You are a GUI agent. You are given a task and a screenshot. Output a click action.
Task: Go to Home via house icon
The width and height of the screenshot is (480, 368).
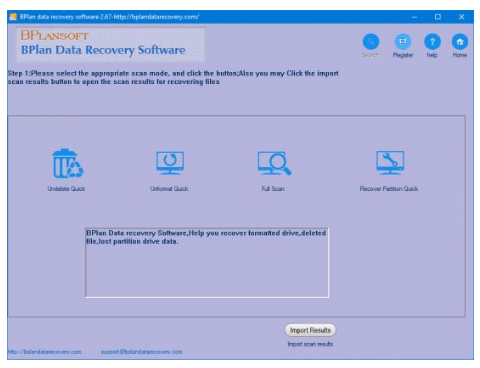pyautogui.click(x=460, y=42)
